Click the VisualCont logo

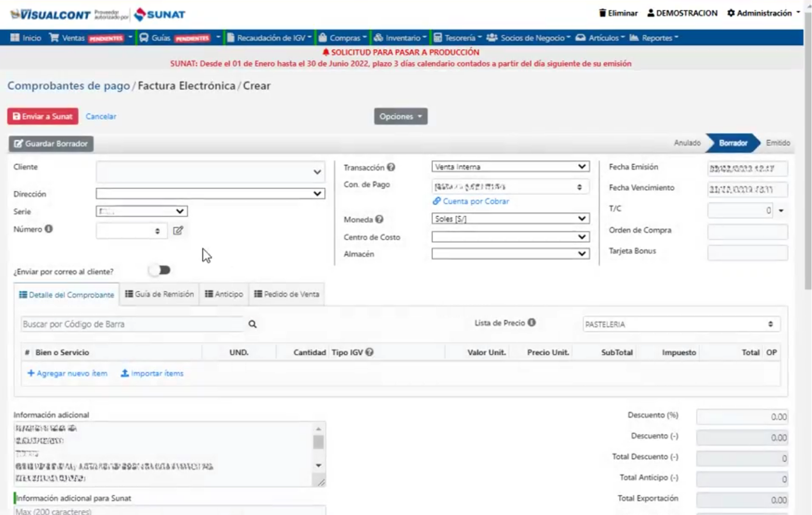[x=50, y=15]
